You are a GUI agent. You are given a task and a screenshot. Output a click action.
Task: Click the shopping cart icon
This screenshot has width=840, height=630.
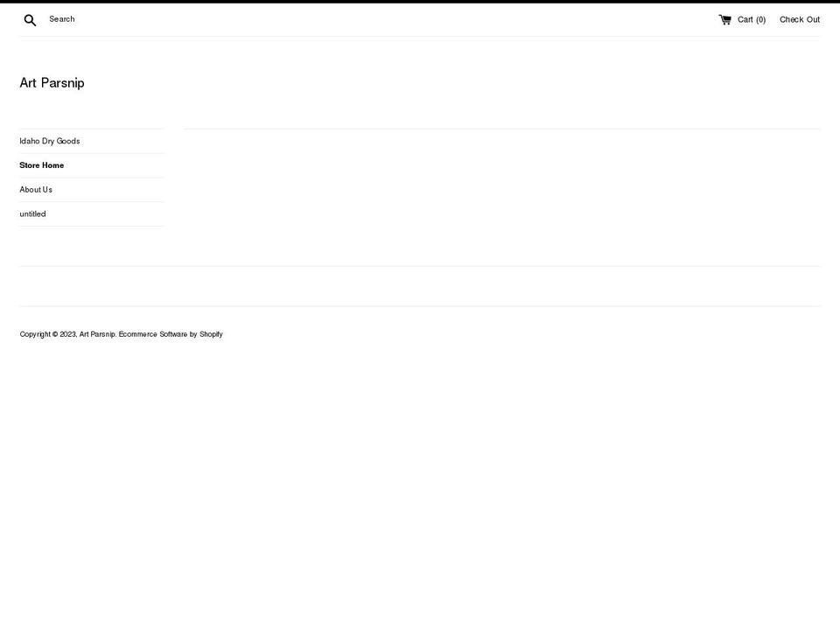pyautogui.click(x=724, y=20)
